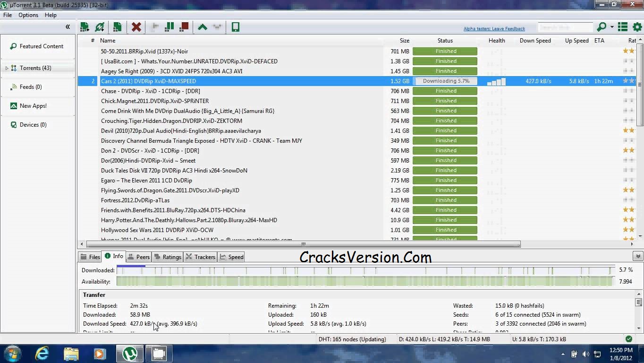The width and height of the screenshot is (644, 363).
Task: Click the power plug tray icon
Action: [x=574, y=354]
